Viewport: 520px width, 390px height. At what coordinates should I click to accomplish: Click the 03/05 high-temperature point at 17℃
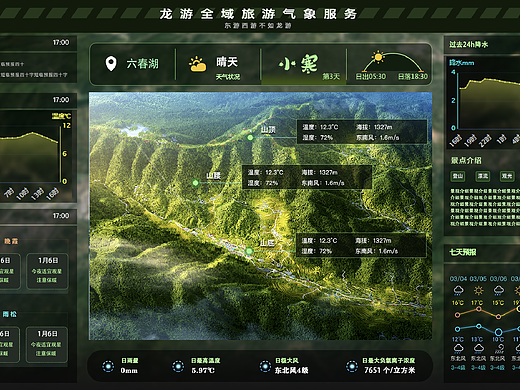(x=479, y=309)
